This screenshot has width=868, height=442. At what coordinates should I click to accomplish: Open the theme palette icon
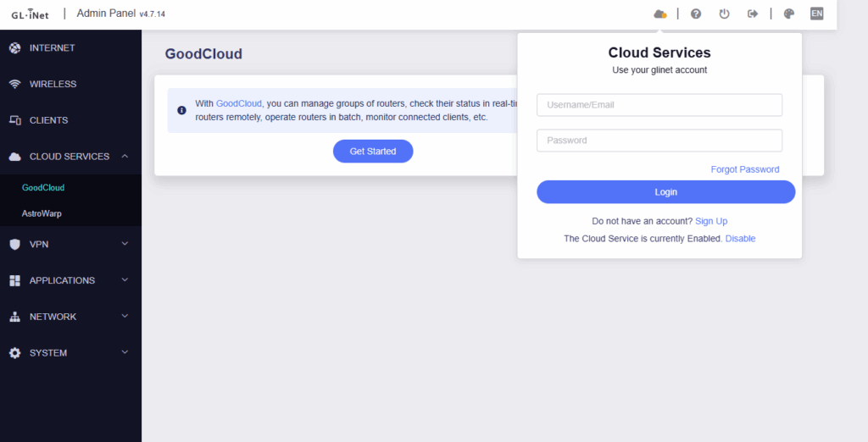[x=789, y=14]
